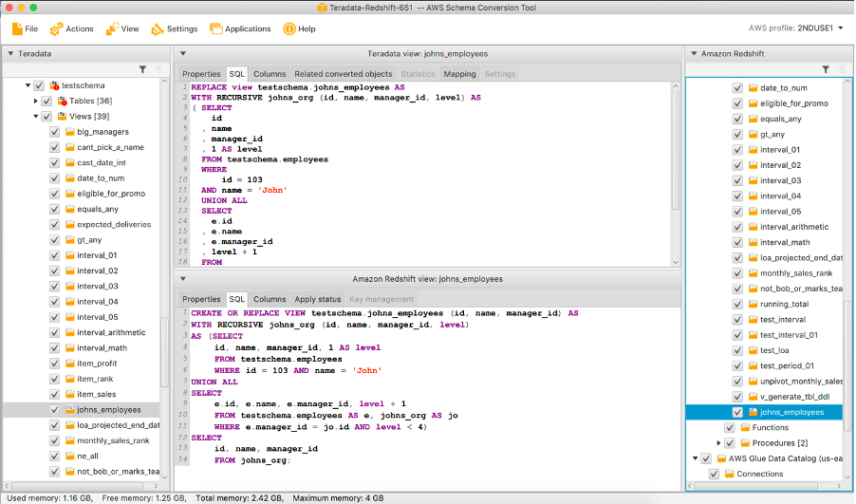This screenshot has height=504, width=856.
Task: Open the Apply status tab
Action: [x=317, y=299]
